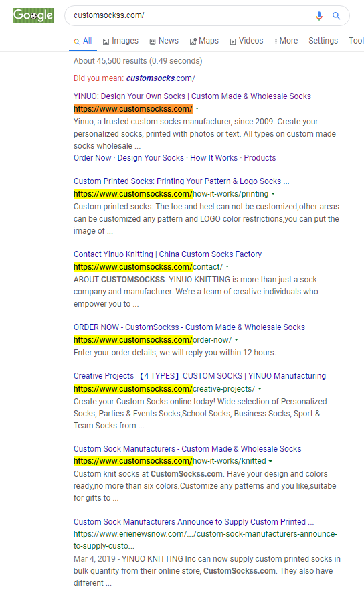
Task: Open the 'Custom Sock Manufacturers Announce' news result
Action: [193, 521]
